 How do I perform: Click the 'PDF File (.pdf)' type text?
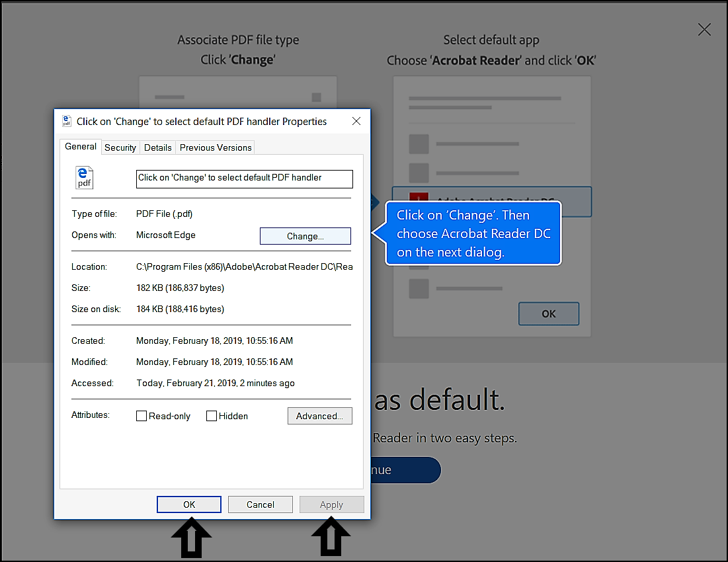tap(164, 214)
